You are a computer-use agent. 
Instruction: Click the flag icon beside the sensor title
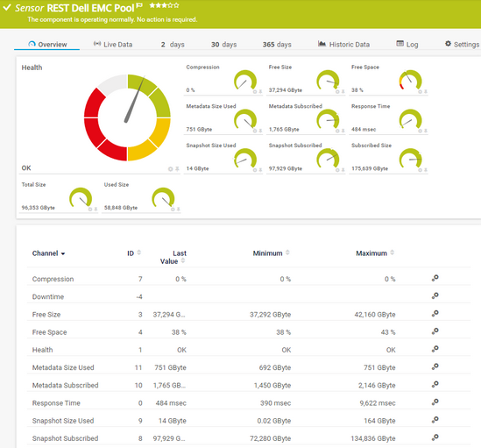[139, 5]
